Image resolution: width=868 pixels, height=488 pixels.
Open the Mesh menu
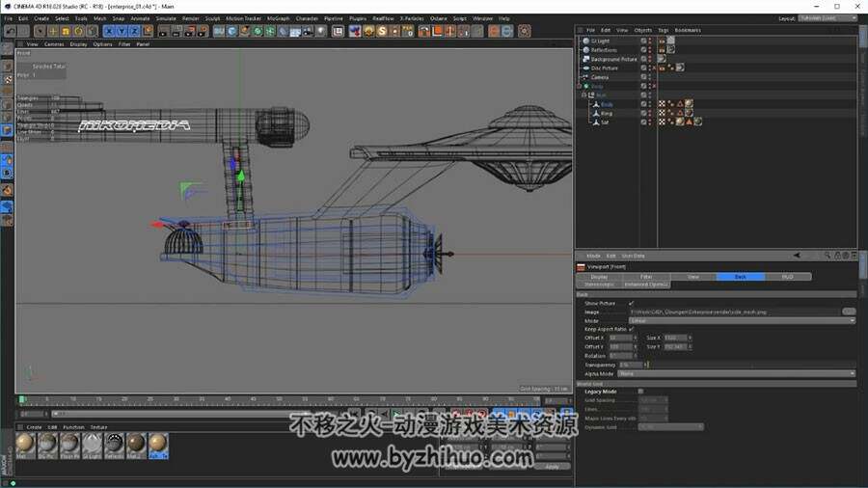[x=99, y=18]
